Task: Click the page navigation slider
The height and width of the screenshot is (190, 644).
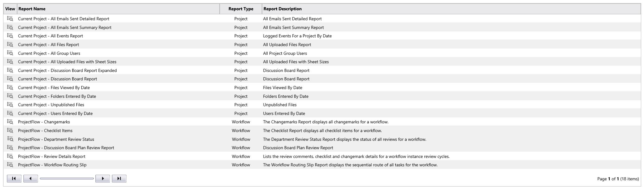Action: point(67,178)
